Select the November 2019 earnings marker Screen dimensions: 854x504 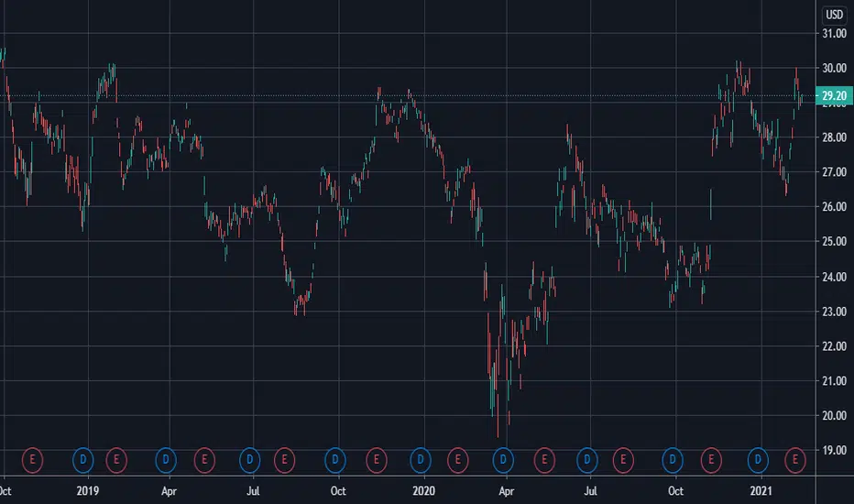[x=377, y=460]
